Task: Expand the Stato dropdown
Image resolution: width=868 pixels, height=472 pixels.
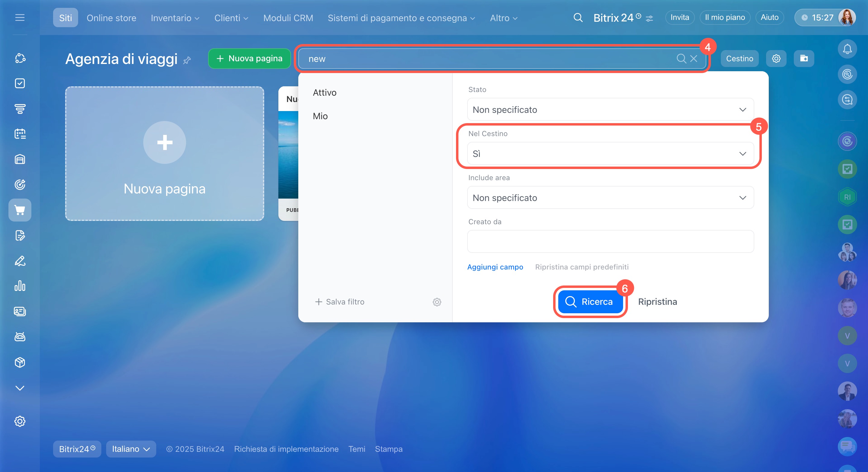Action: coord(610,110)
